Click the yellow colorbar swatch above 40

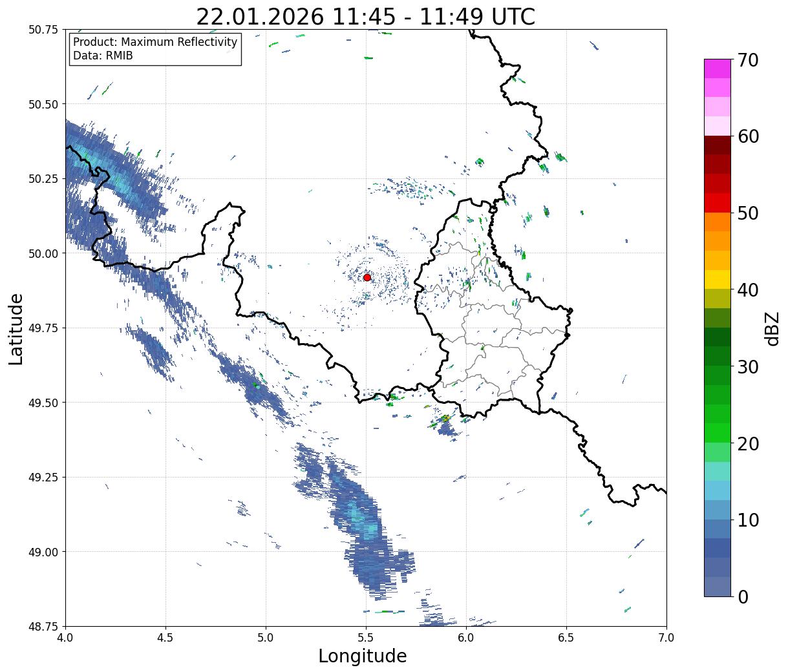[x=718, y=279]
